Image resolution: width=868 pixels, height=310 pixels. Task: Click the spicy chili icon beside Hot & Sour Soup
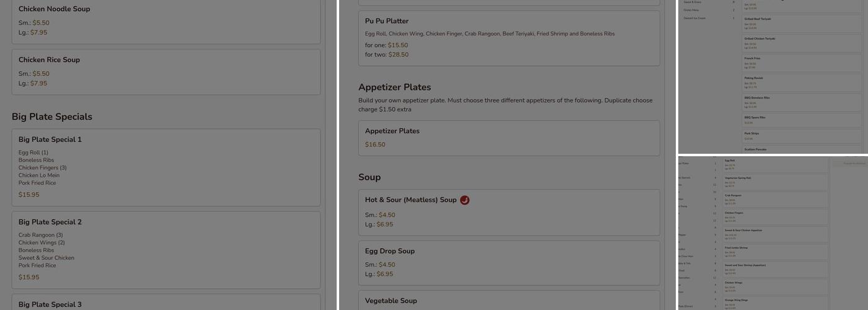(x=465, y=200)
